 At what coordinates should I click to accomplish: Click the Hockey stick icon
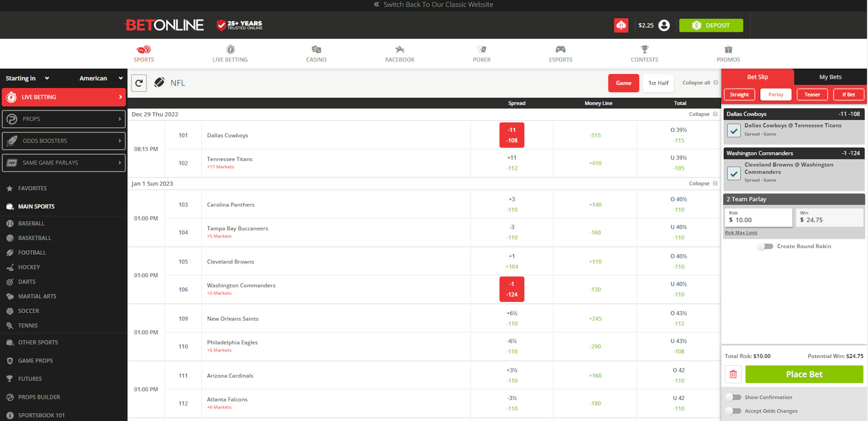(10, 267)
